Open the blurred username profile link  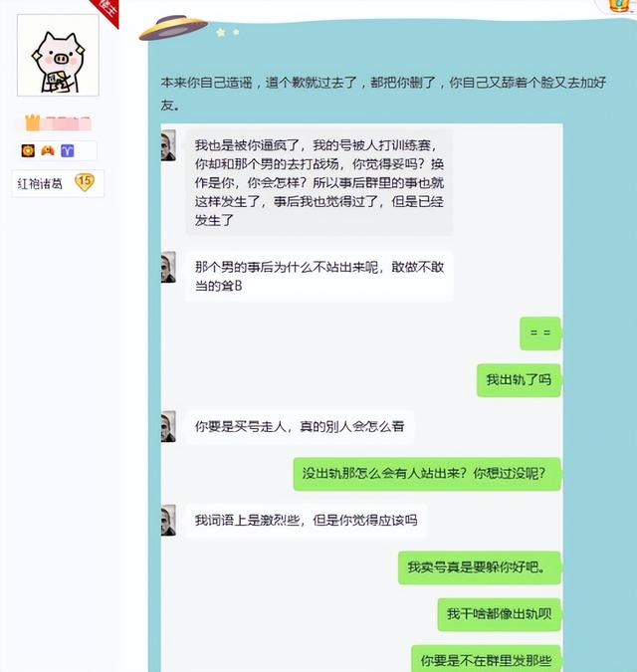(67, 123)
